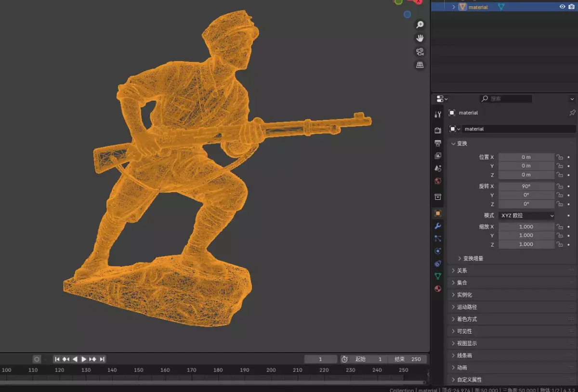Open the 模式 XYZ 欧拉 dropdown
578x392 pixels.
point(526,215)
